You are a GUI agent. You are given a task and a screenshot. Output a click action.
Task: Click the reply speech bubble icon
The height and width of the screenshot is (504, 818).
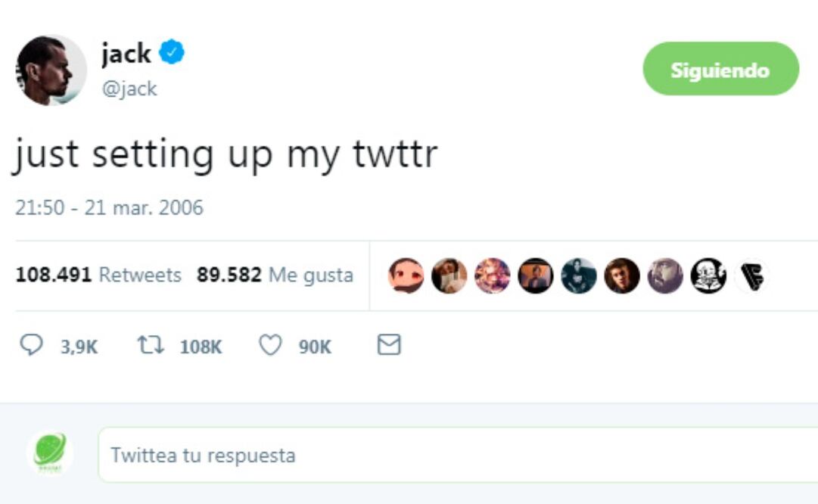click(x=30, y=344)
